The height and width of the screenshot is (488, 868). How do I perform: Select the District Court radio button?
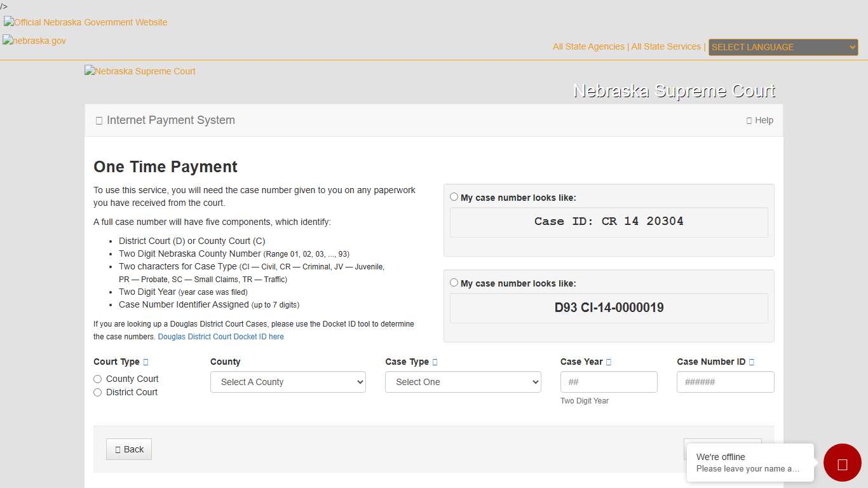click(97, 392)
